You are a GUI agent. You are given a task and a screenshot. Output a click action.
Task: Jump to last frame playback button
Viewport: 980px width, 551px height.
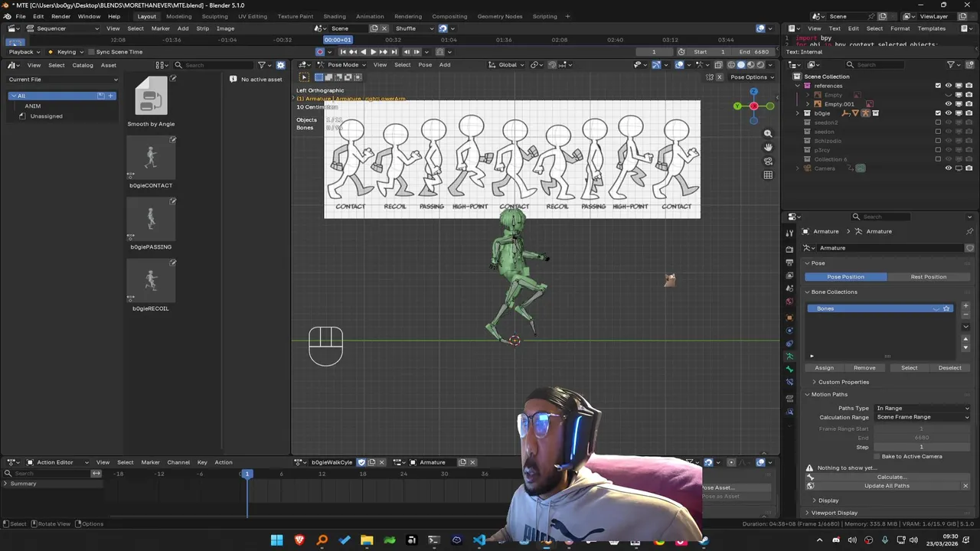(394, 52)
